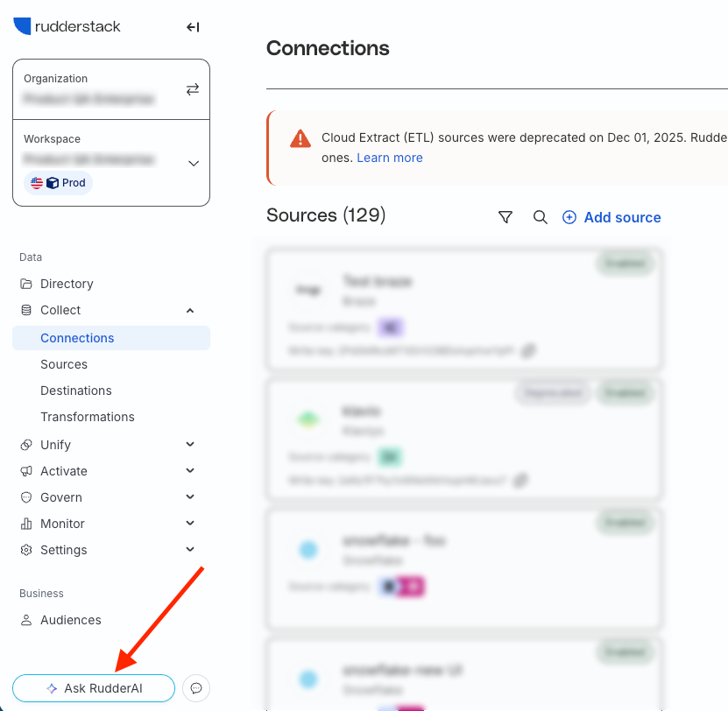Click the Govern shield icon
The width and height of the screenshot is (728, 711).
(26, 497)
